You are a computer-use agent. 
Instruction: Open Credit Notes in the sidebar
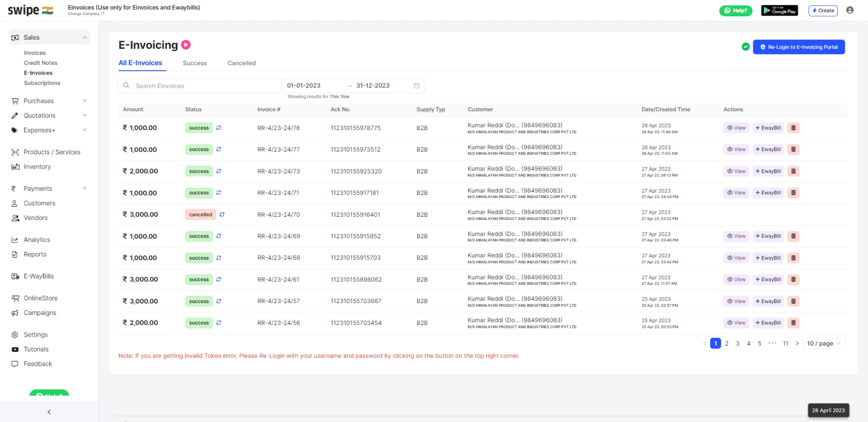[41, 63]
